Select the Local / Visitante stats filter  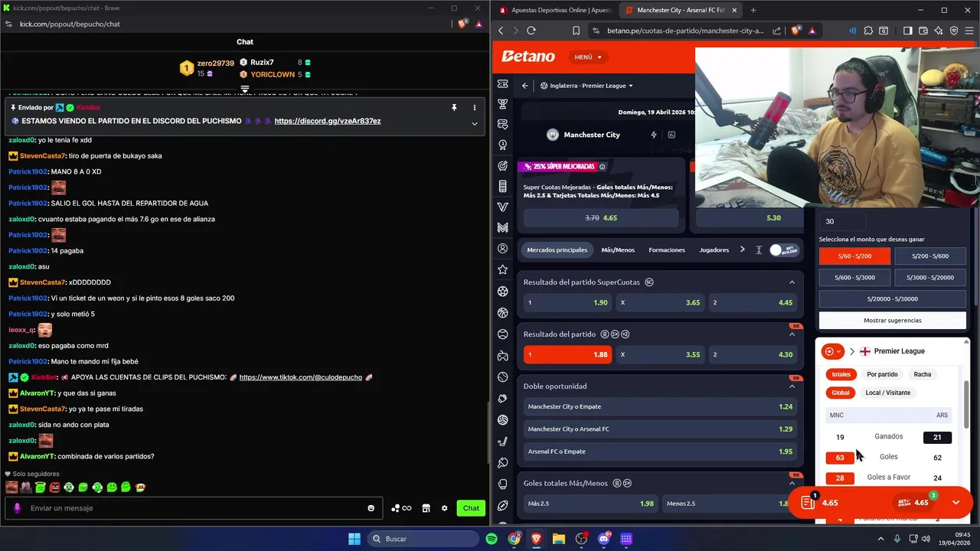[x=888, y=393]
